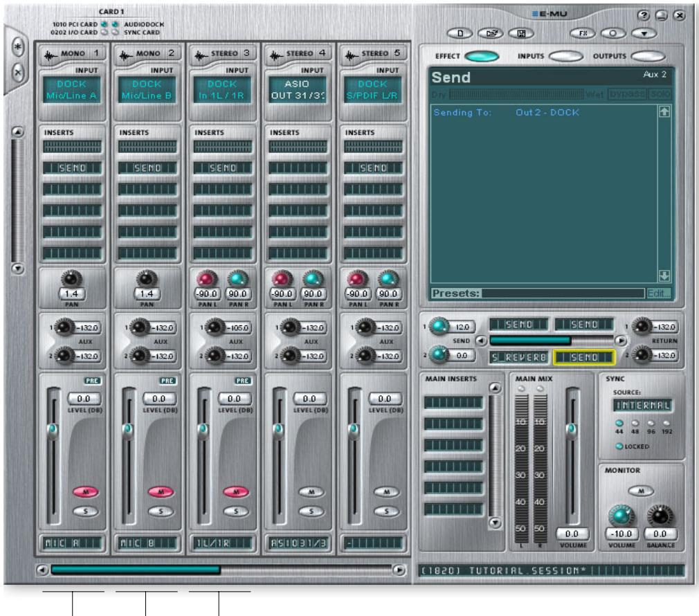Open input selector DOCK Mic/Line A
Screen dimensions: 699x616
72,89
